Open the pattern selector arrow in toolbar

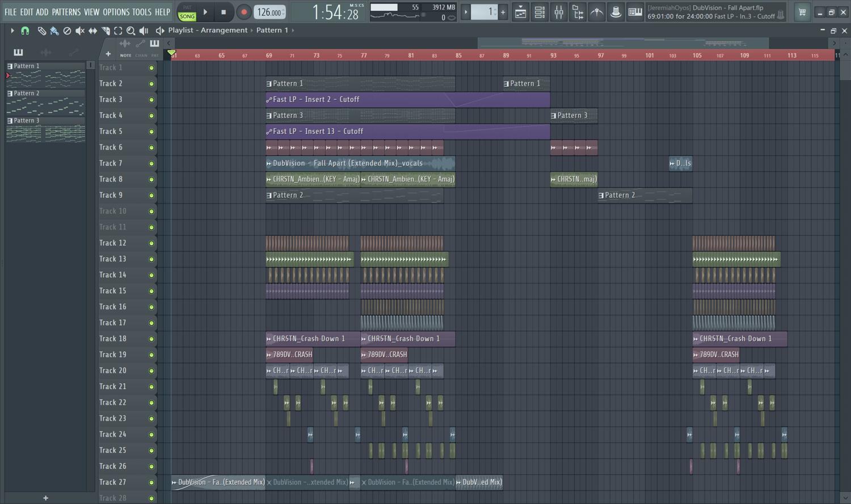click(466, 12)
